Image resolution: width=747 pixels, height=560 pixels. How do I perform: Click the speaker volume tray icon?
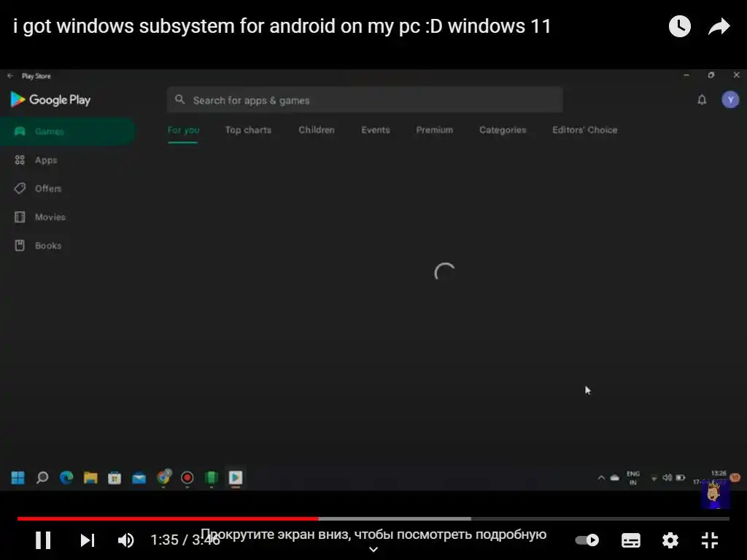[667, 478]
